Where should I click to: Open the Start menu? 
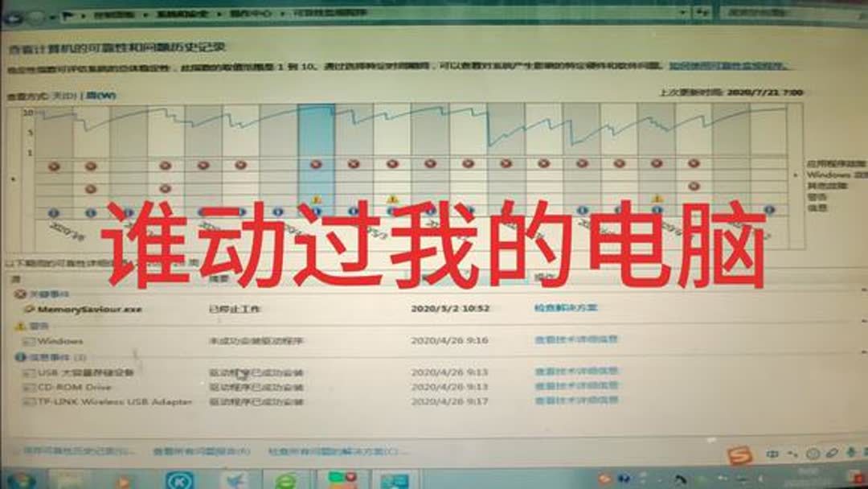click(20, 480)
